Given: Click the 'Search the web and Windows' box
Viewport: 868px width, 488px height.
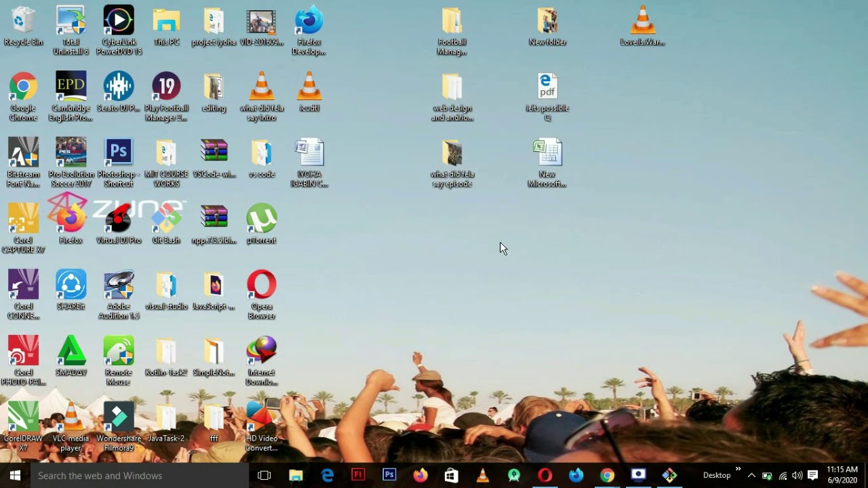Looking at the screenshot, I should coord(140,475).
